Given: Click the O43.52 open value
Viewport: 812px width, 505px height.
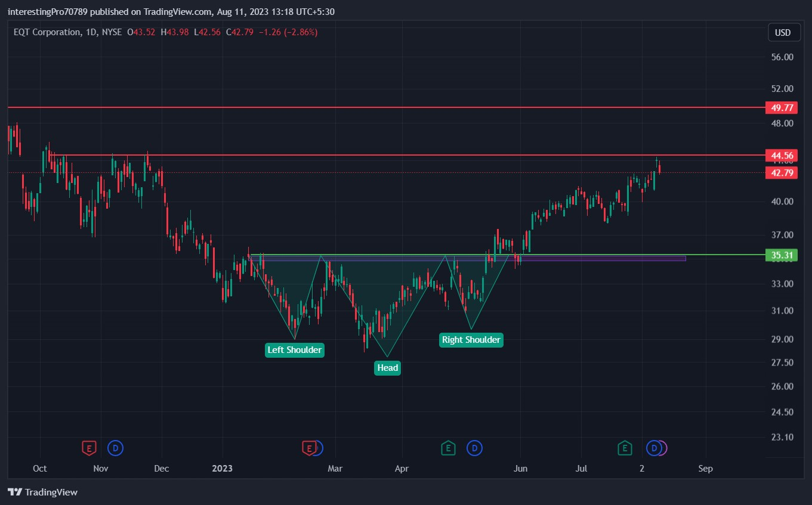Looking at the screenshot, I should [141, 32].
